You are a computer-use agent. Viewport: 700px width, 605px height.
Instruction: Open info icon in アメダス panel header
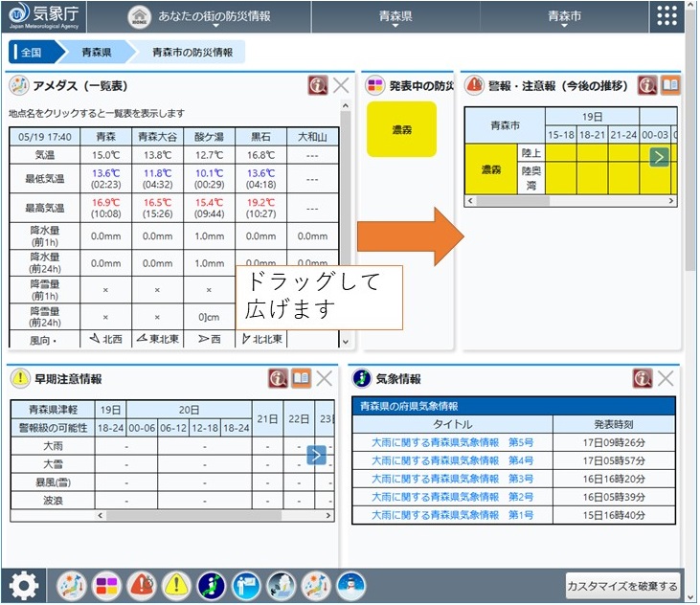tap(318, 85)
